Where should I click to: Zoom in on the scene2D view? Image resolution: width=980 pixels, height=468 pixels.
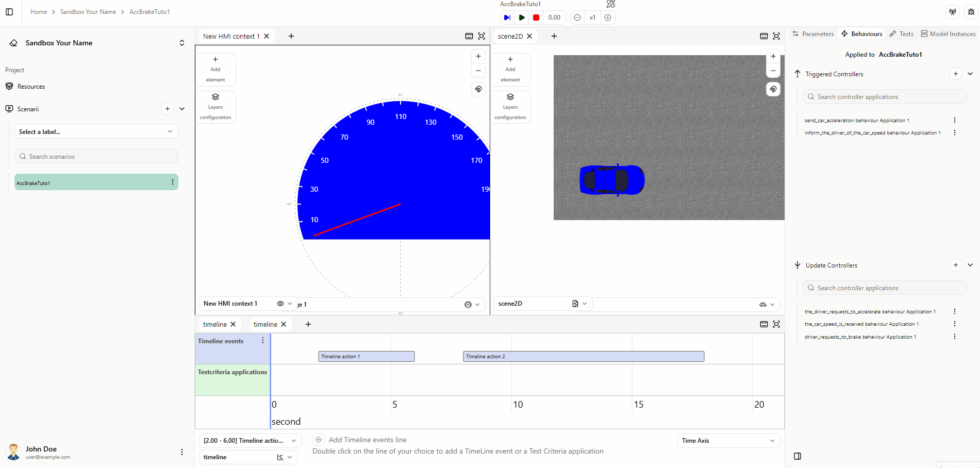773,57
